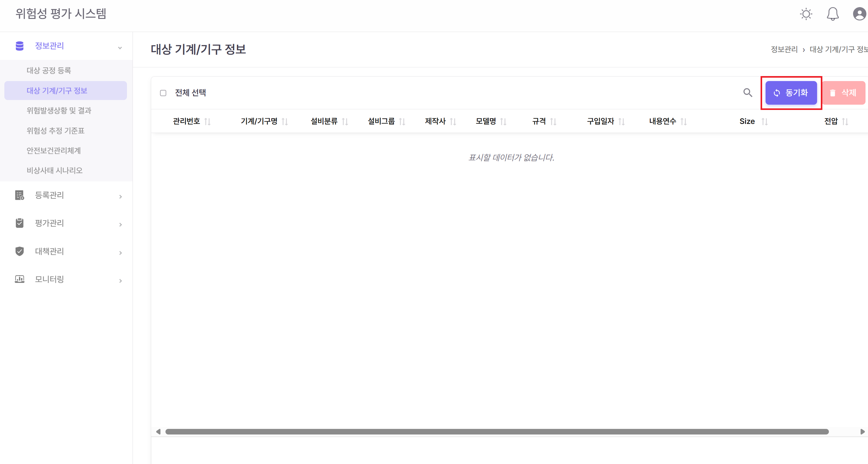
Task: Open the 대책관리 shield icon
Action: tap(19, 251)
